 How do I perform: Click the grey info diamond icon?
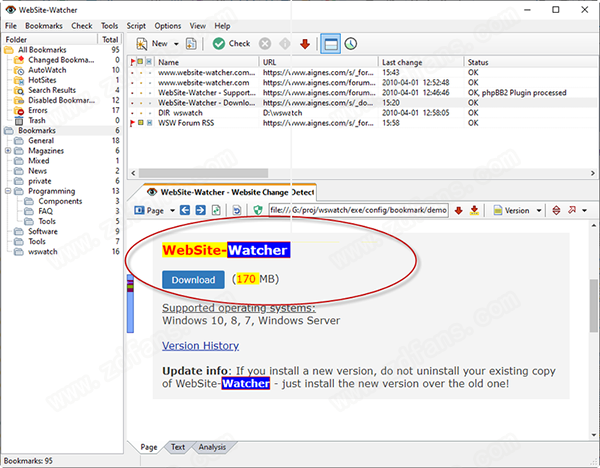[285, 44]
